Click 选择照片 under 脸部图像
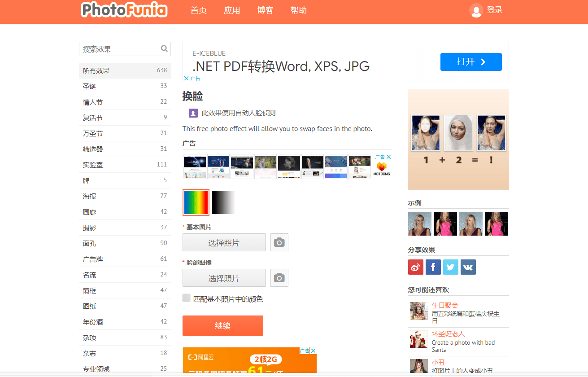This screenshot has width=588, height=377. pyautogui.click(x=224, y=278)
